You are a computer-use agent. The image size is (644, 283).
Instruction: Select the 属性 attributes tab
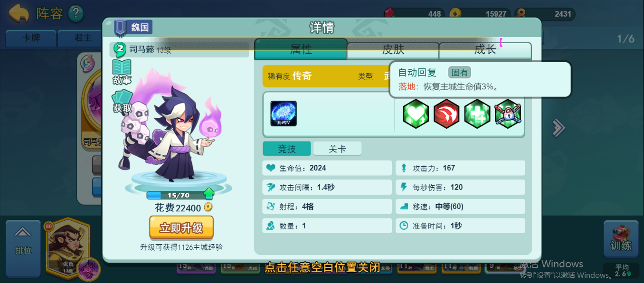[301, 49]
